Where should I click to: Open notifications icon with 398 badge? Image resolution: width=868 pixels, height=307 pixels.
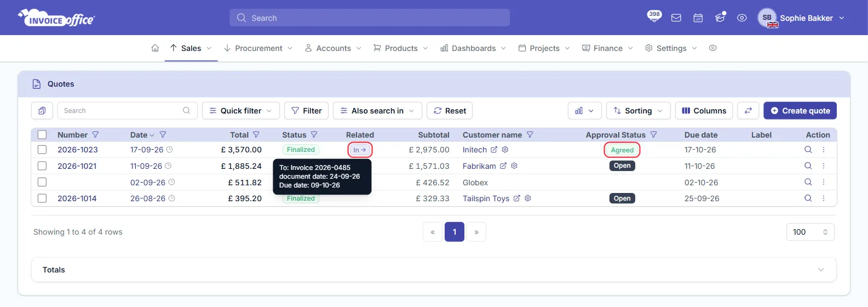[x=654, y=17]
